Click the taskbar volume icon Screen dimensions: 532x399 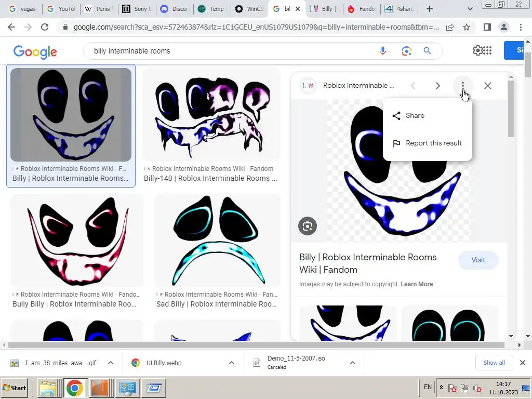point(477,388)
